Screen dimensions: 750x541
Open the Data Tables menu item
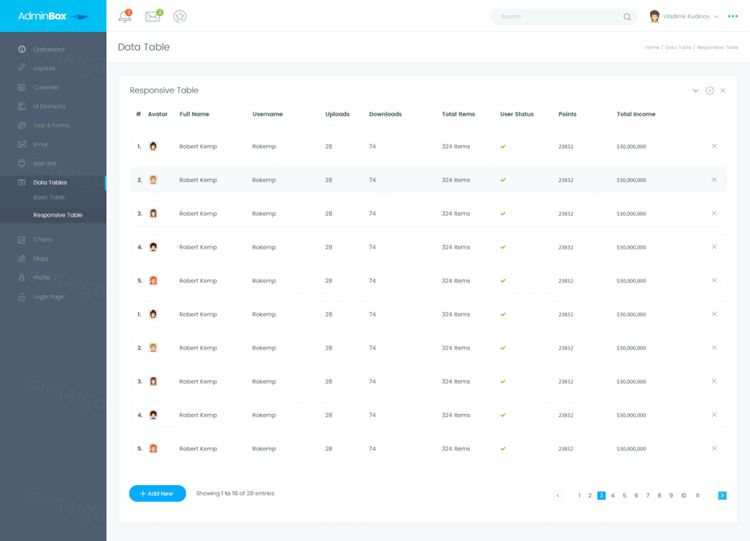(x=50, y=182)
